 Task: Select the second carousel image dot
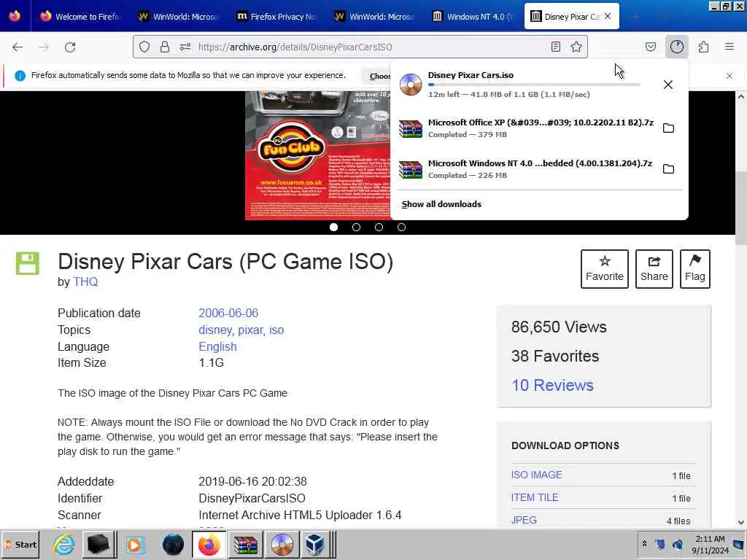[356, 227]
